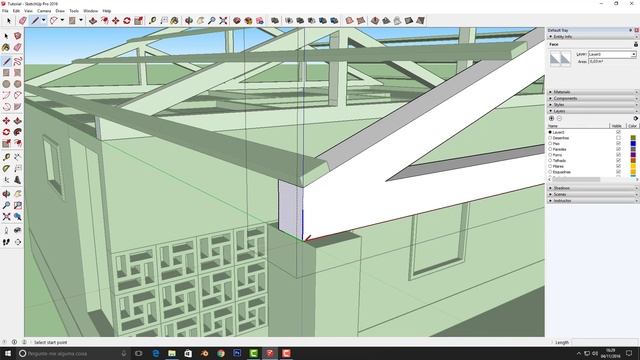Expand the Scenes panel
Viewport: 640px width, 360px height.
[593, 195]
